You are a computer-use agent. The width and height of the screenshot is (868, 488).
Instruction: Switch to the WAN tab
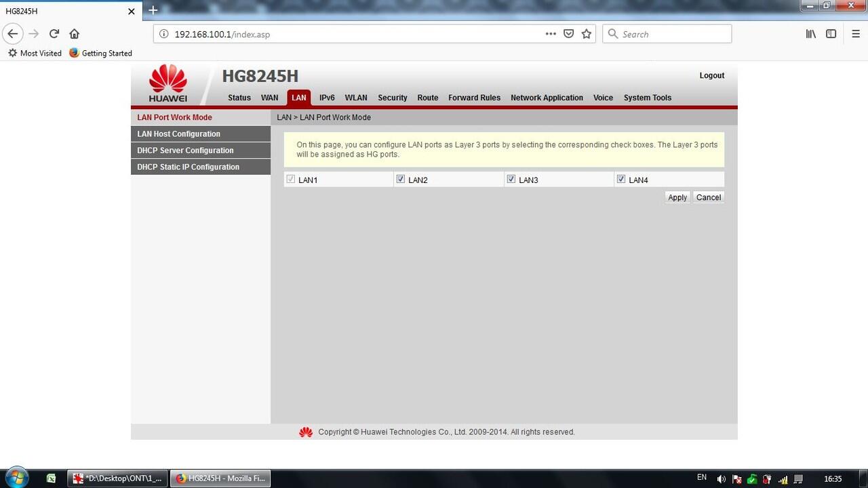point(270,98)
